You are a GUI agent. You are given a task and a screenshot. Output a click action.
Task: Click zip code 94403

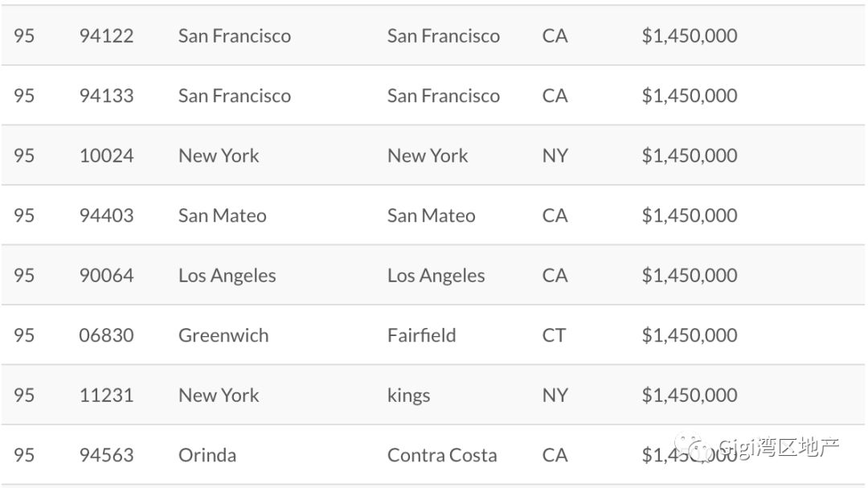click(x=106, y=215)
